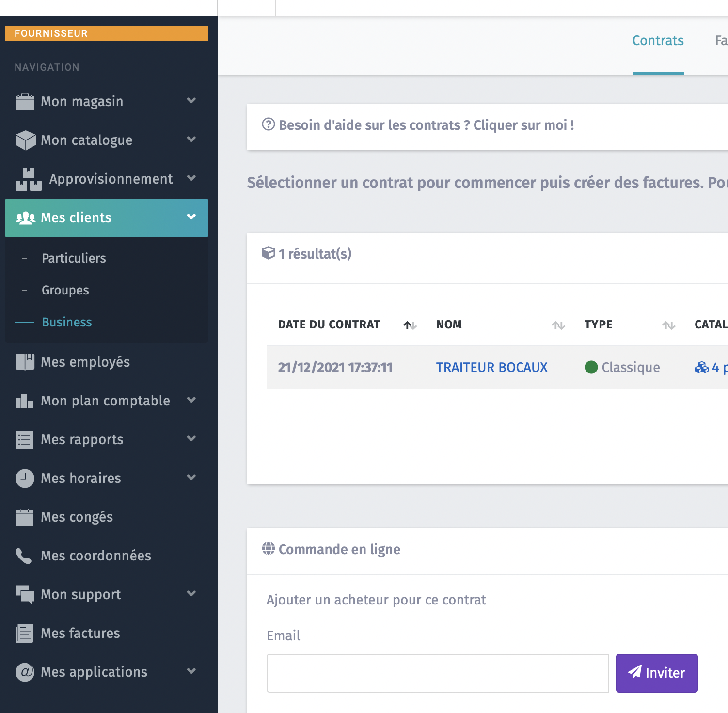Open the Business submenu item
This screenshot has height=713, width=728.
67,322
